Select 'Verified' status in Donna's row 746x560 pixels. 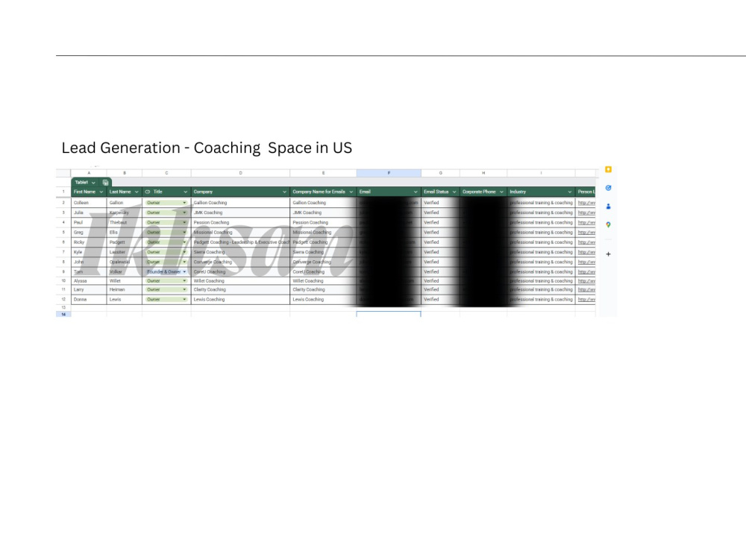[441, 300]
